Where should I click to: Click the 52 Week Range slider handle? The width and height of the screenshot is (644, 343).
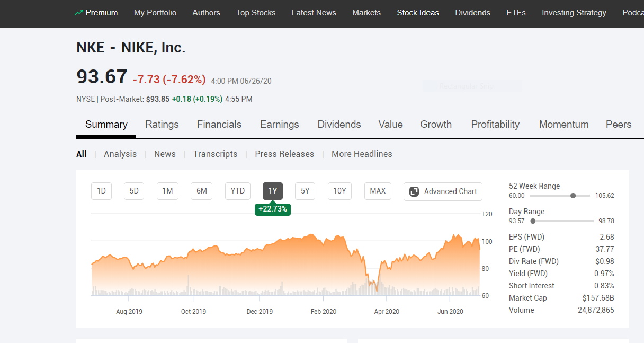[x=573, y=196]
